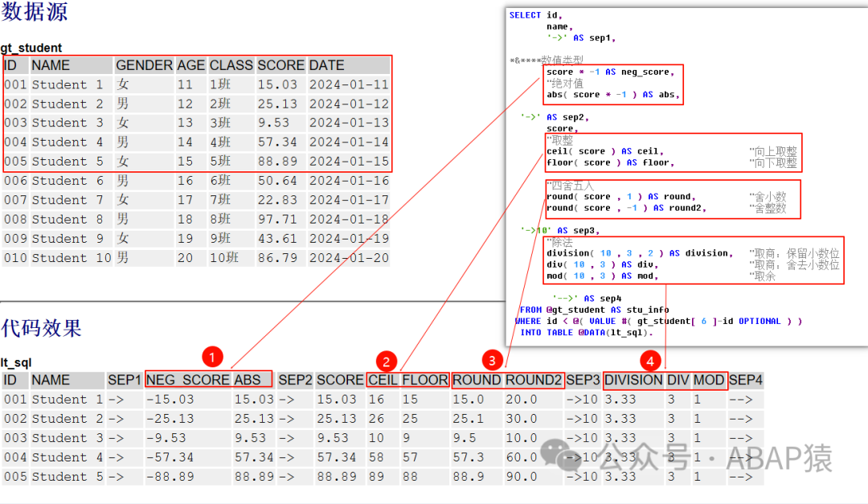
Task: Click the 数据源 heading
Action: tap(35, 11)
